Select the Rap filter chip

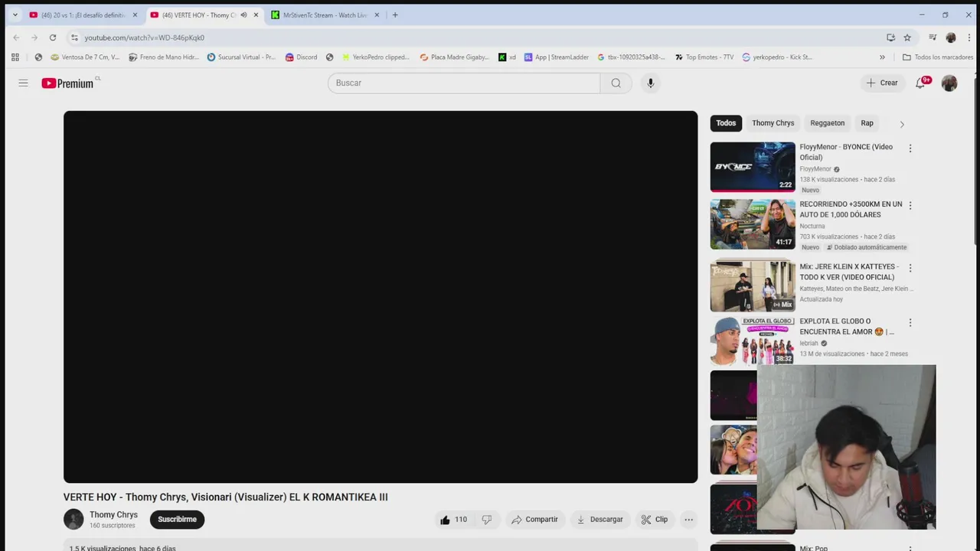coord(867,123)
